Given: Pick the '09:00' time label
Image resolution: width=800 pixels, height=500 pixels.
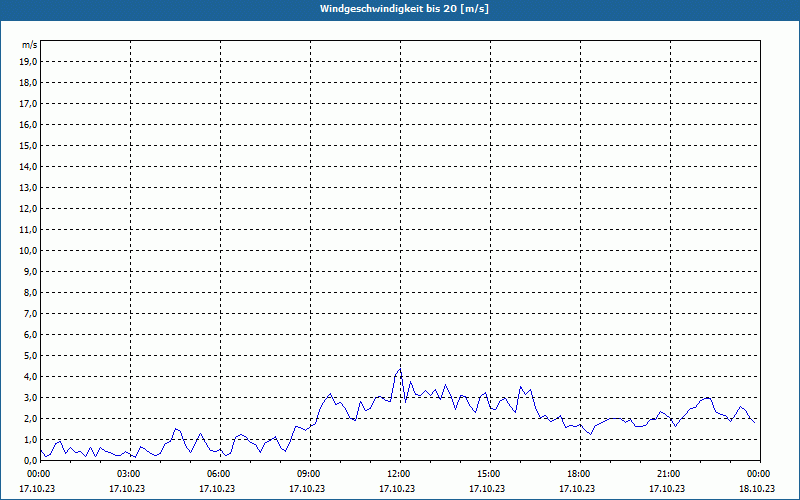Looking at the screenshot, I should click(x=309, y=474).
